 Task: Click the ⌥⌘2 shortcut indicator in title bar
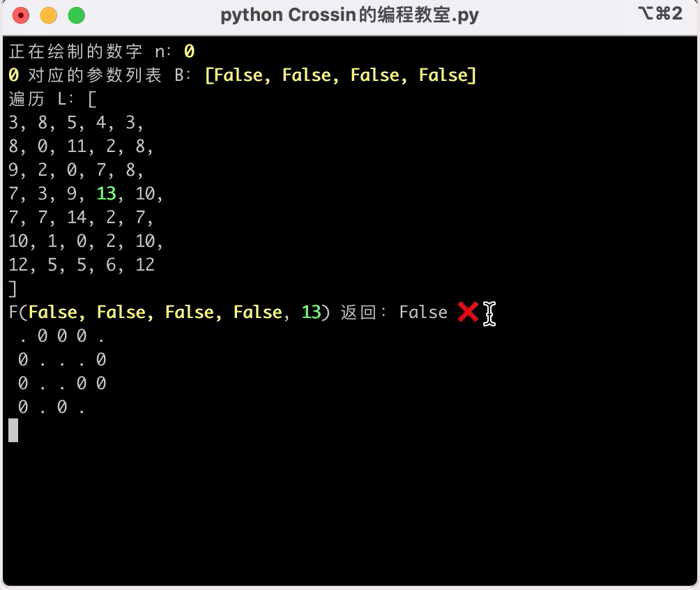pos(660,13)
